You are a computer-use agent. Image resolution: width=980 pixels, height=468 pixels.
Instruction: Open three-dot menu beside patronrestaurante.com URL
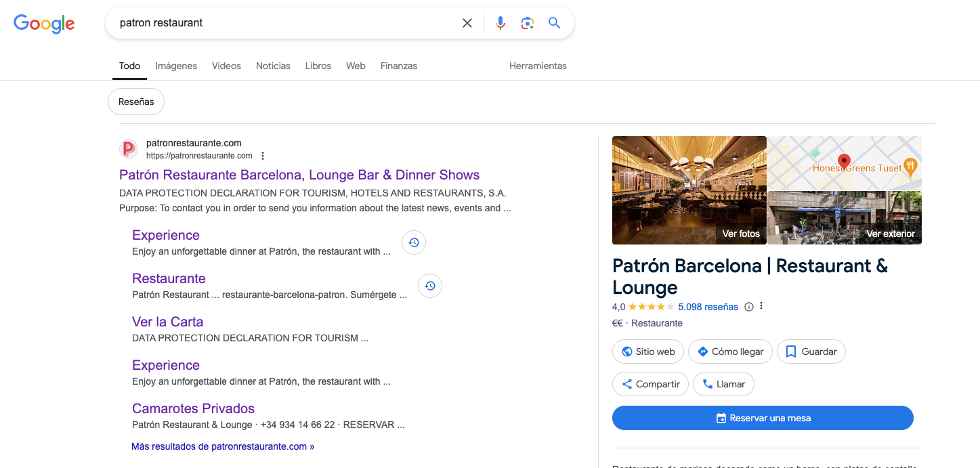click(x=263, y=156)
